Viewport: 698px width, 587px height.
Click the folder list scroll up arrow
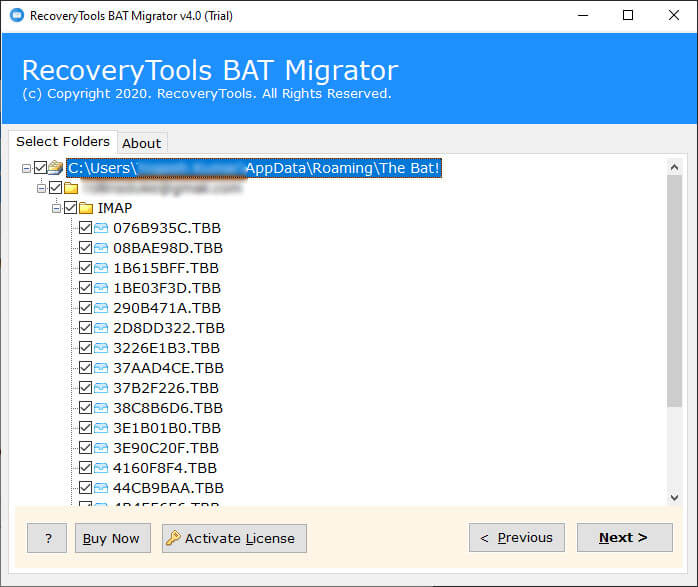tap(674, 167)
